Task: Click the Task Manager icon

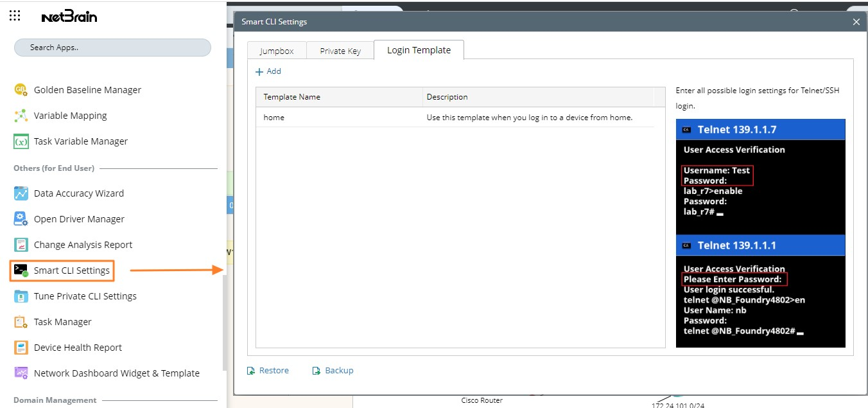Action: pos(21,322)
